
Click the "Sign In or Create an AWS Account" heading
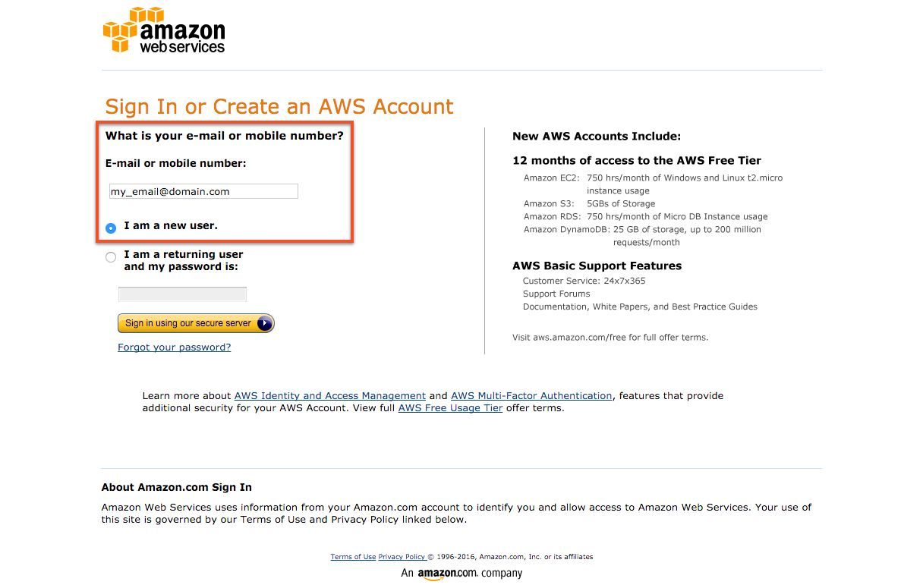(279, 107)
